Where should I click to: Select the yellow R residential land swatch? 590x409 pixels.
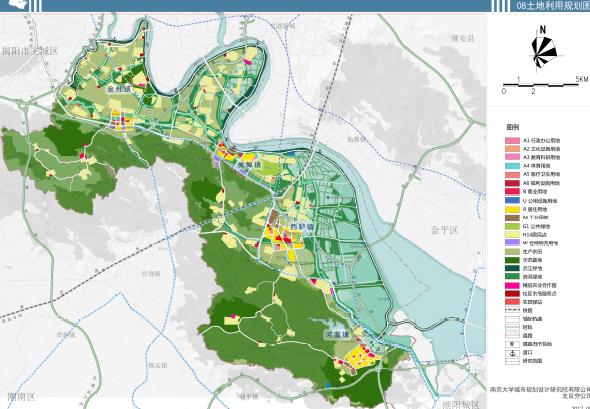(x=512, y=209)
